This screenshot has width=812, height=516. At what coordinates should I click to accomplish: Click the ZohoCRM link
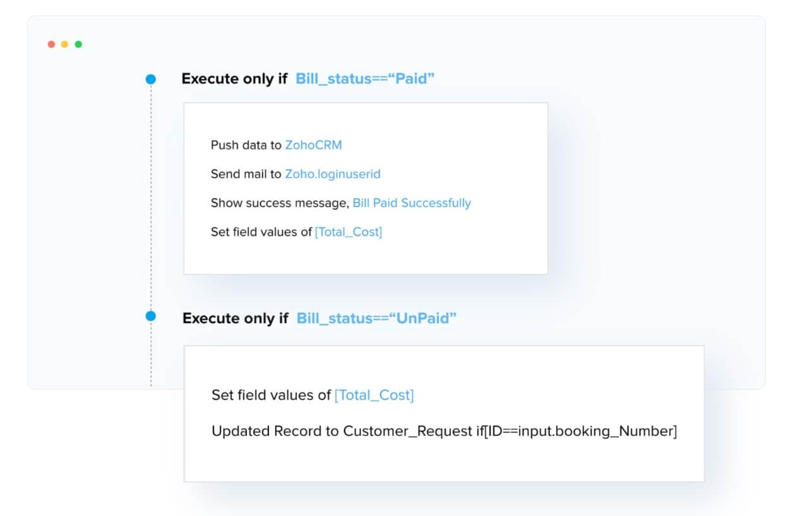tap(313, 144)
